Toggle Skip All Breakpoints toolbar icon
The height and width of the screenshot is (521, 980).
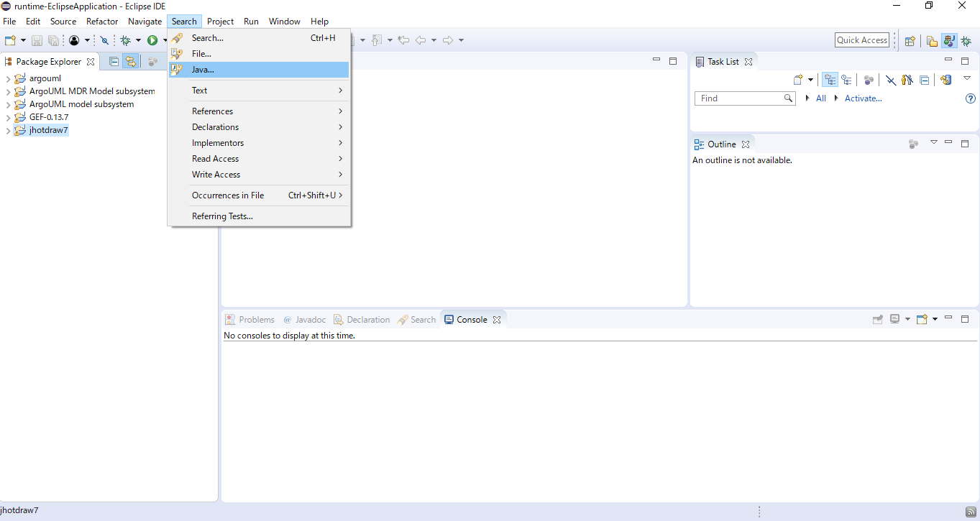[104, 40]
